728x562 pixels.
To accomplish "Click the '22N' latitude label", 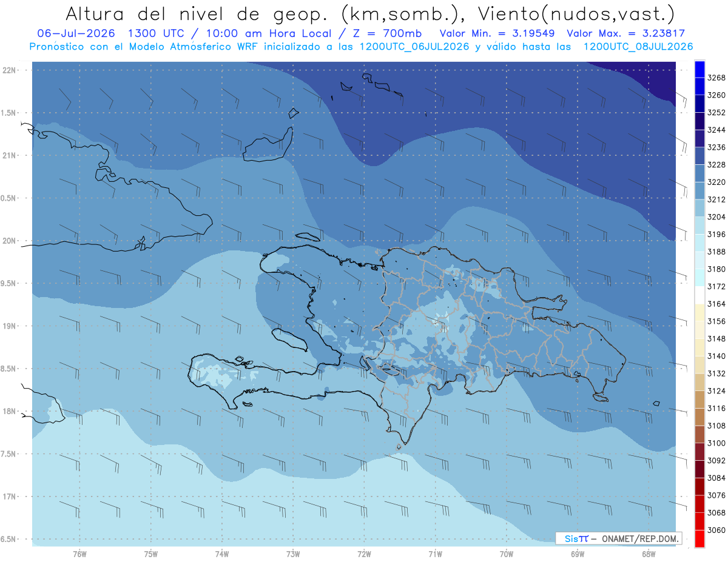I will click(10, 70).
